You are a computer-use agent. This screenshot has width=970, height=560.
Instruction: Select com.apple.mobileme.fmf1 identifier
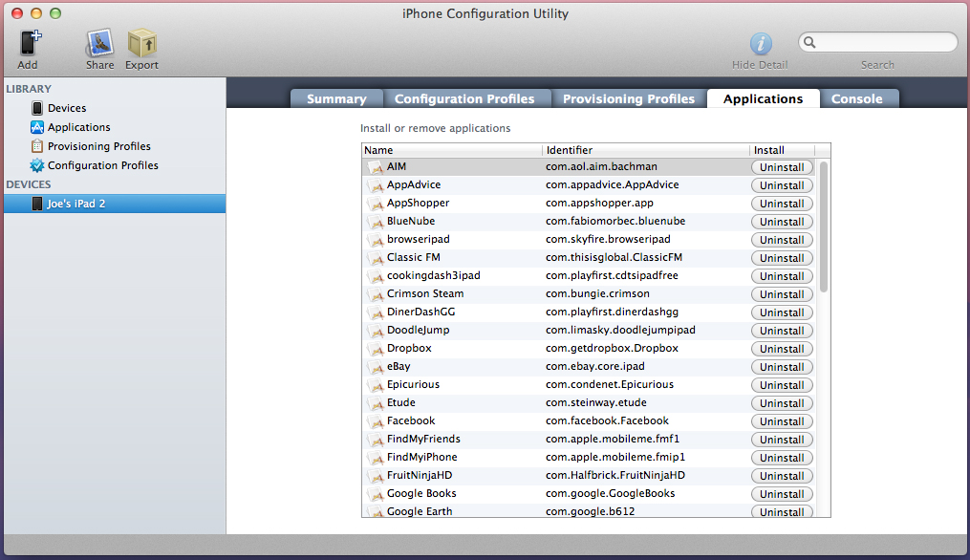[613, 439]
